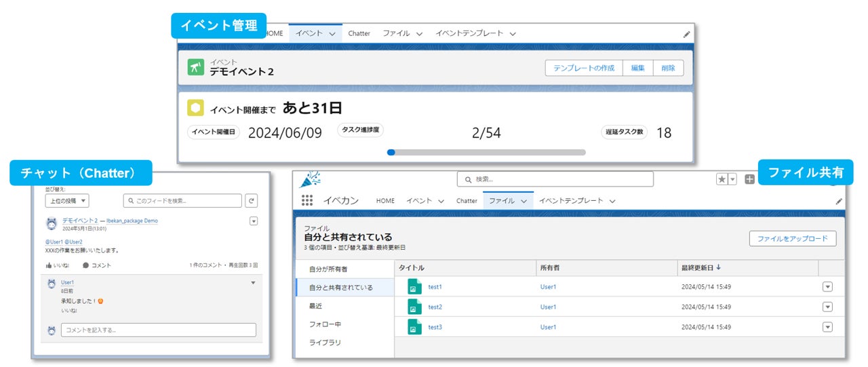This screenshot has width=868, height=367.
Task: Click the plus global actions icon
Action: 749,179
